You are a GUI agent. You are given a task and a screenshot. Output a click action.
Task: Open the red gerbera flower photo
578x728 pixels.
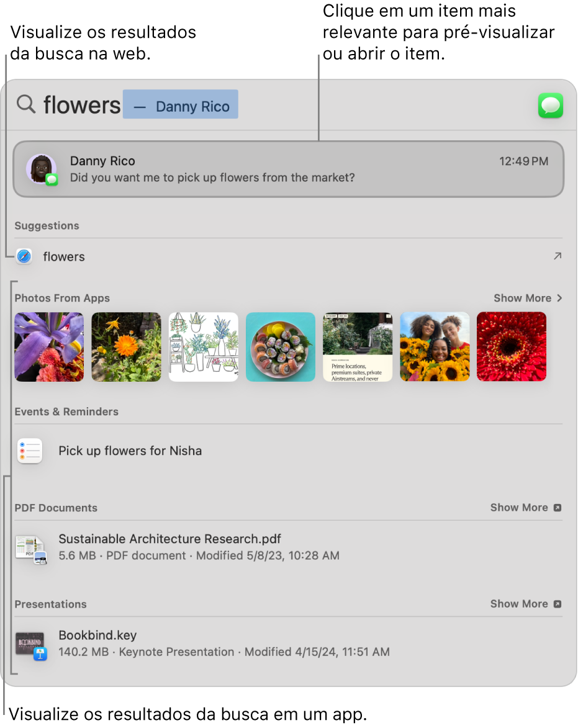click(x=512, y=347)
